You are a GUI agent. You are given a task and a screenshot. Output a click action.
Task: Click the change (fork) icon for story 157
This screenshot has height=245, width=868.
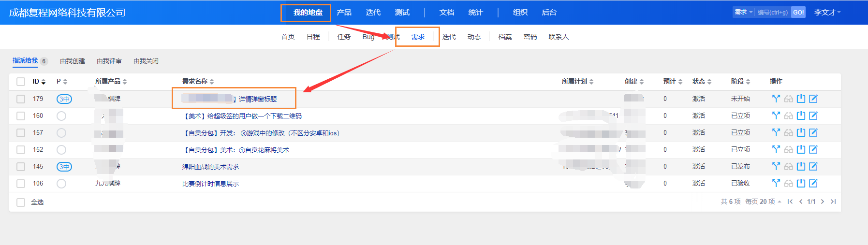pyautogui.click(x=776, y=132)
